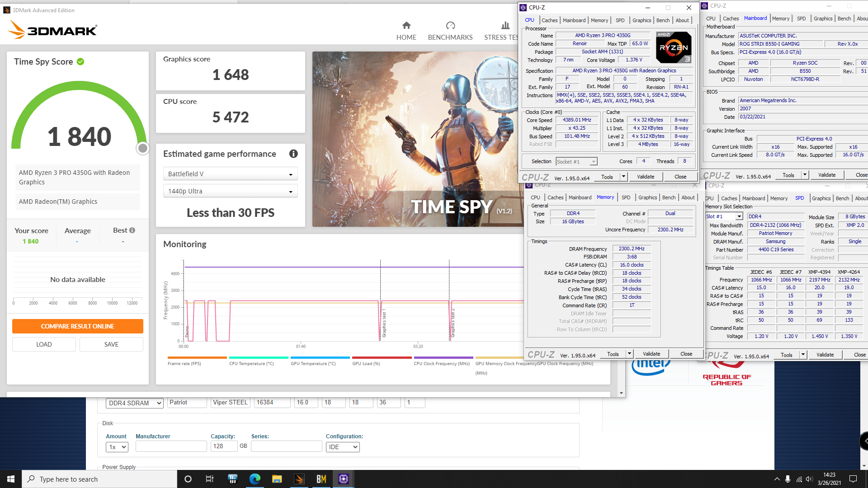
Task: Open the CPU-Z taskbar icon
Action: pyautogui.click(x=344, y=479)
